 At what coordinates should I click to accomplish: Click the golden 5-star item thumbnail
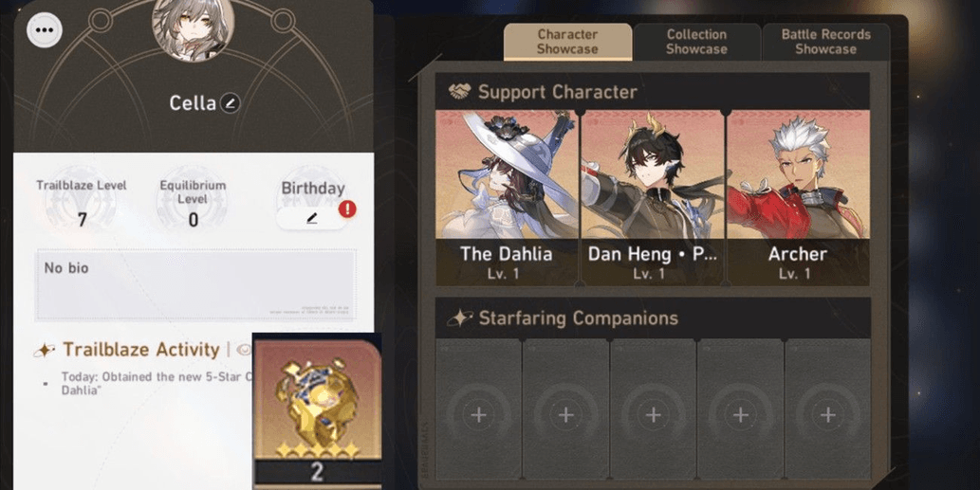317,410
